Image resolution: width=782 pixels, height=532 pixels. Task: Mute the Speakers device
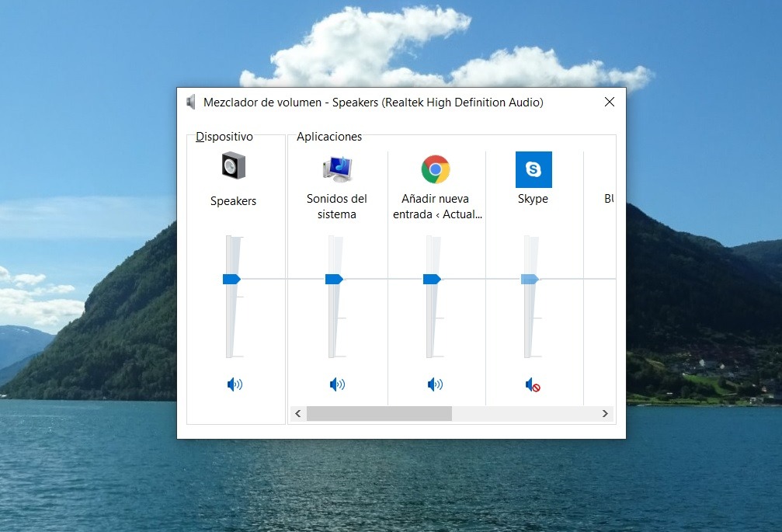235,384
